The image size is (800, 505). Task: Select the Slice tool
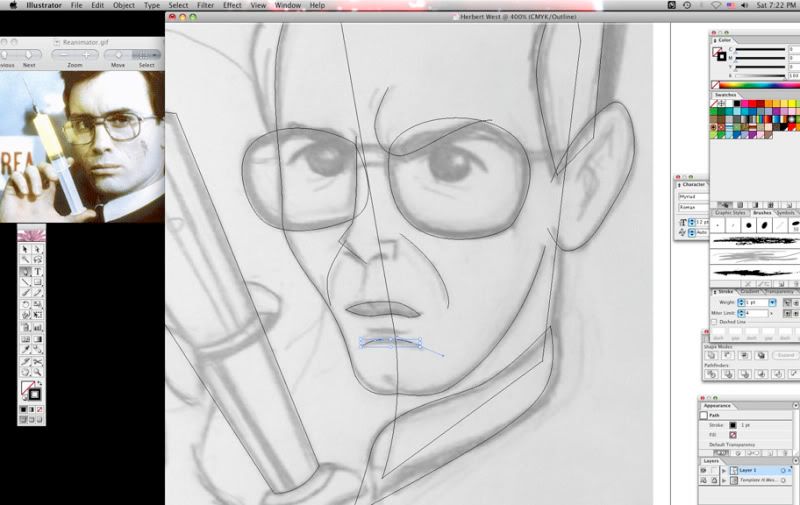[x=26, y=362]
